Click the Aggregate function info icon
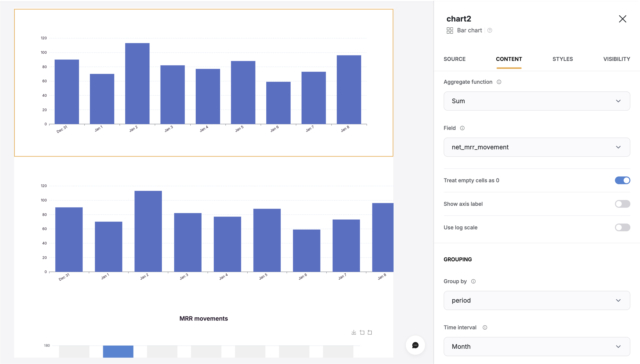This screenshot has width=640, height=364. click(x=499, y=82)
